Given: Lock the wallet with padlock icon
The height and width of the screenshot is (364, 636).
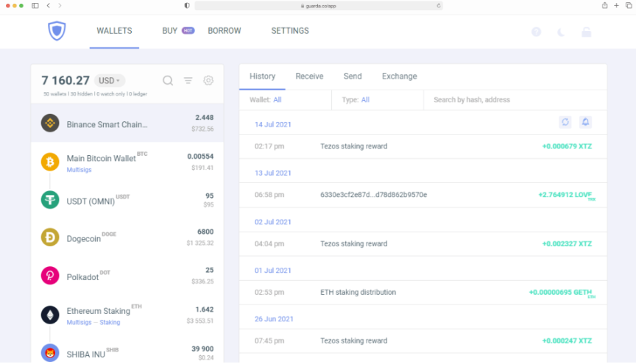Looking at the screenshot, I should [586, 32].
